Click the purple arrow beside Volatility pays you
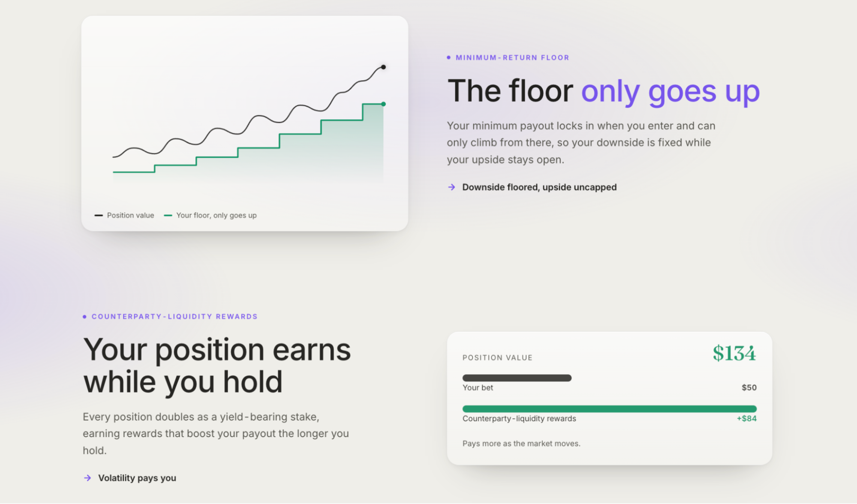The width and height of the screenshot is (857, 504). [x=87, y=478]
